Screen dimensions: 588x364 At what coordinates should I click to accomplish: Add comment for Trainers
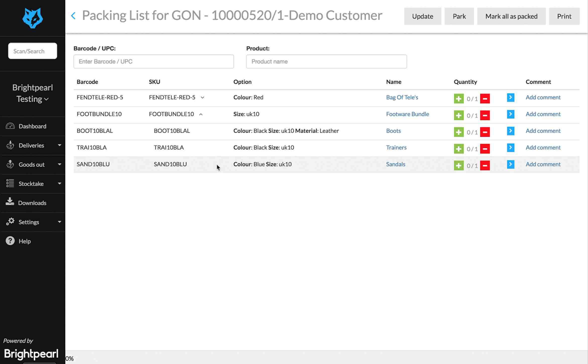pyautogui.click(x=543, y=147)
